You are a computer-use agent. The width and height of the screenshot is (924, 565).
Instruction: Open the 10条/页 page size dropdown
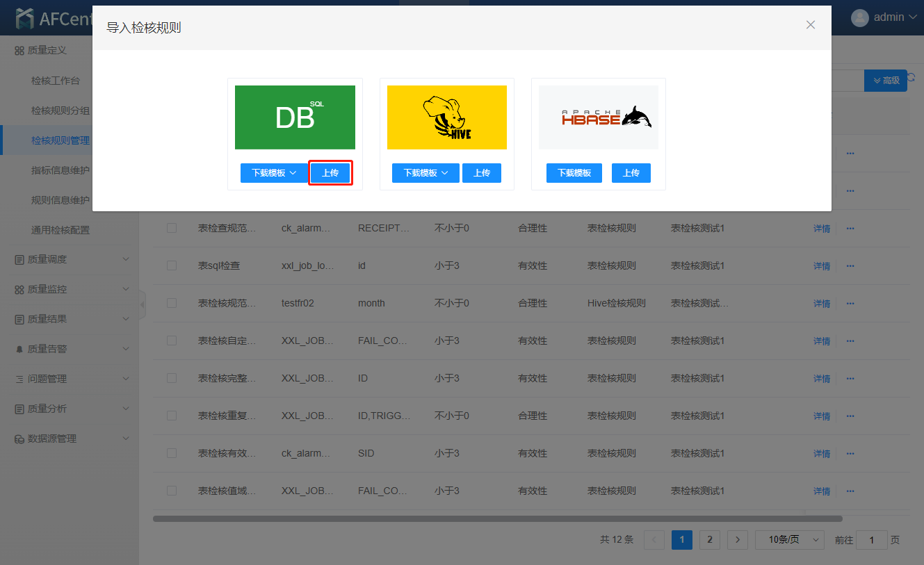[789, 540]
